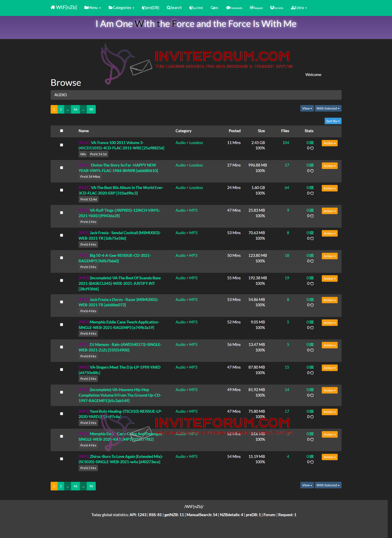Screen dimensions: 392x538
Task: Toggle the select-all checkbox in table header
Action: (61, 131)
